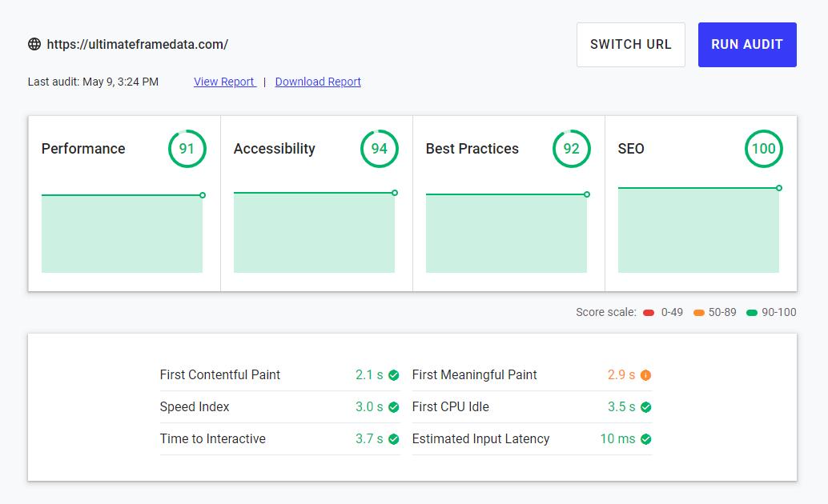Select the Accessibility history graph area
Screen dimensions: 828x504
point(314,233)
